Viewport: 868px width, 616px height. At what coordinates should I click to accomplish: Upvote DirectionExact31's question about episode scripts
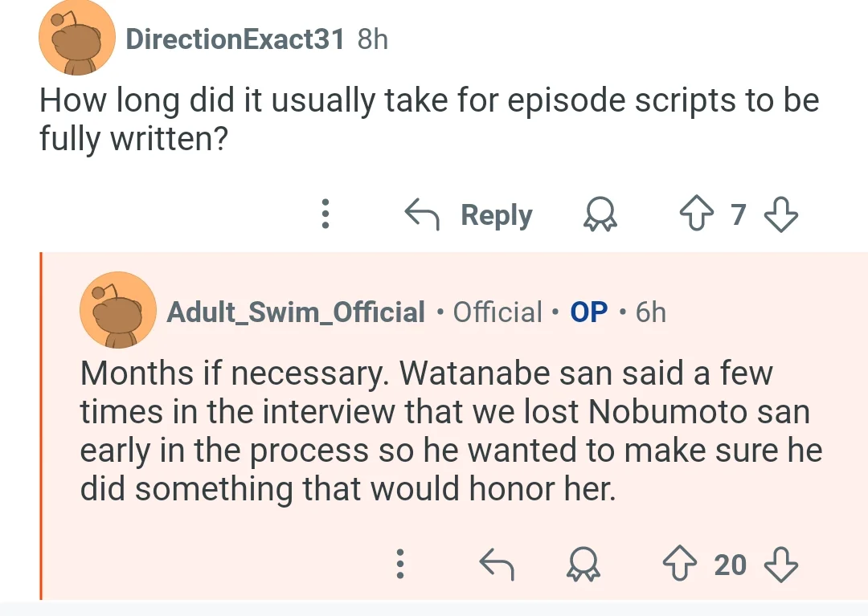coord(696,214)
